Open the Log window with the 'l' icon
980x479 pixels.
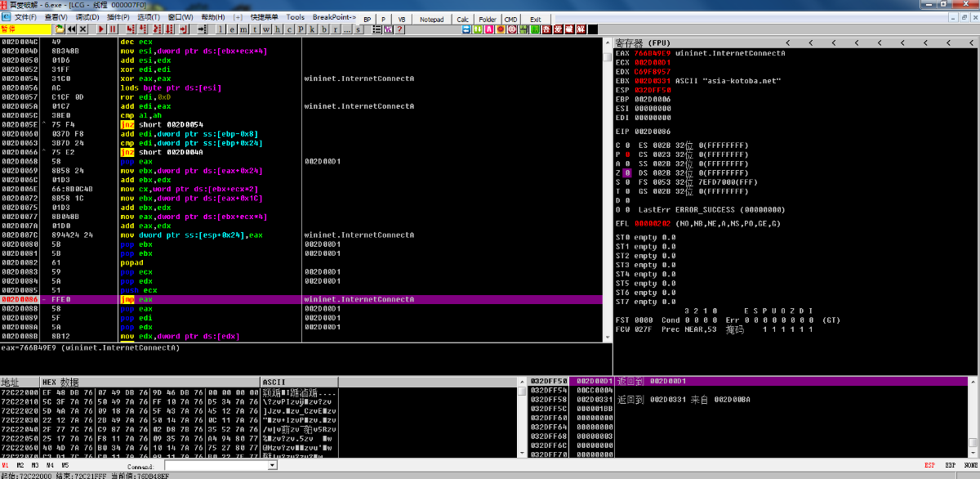[221, 29]
